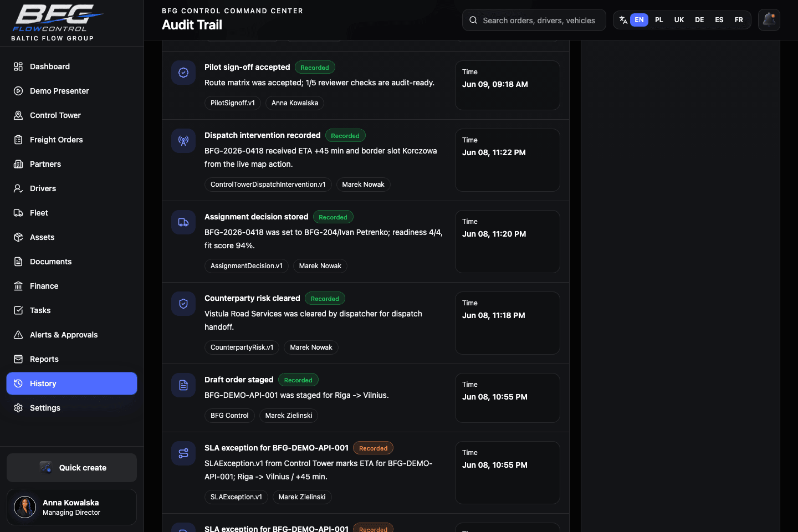Click the Finance bank icon
Image resolution: width=798 pixels, height=532 pixels.
tap(18, 286)
